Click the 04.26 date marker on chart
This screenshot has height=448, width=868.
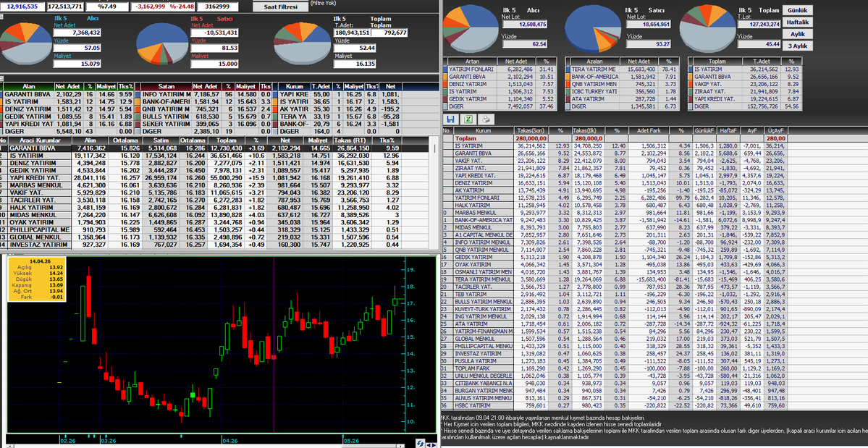point(229,440)
